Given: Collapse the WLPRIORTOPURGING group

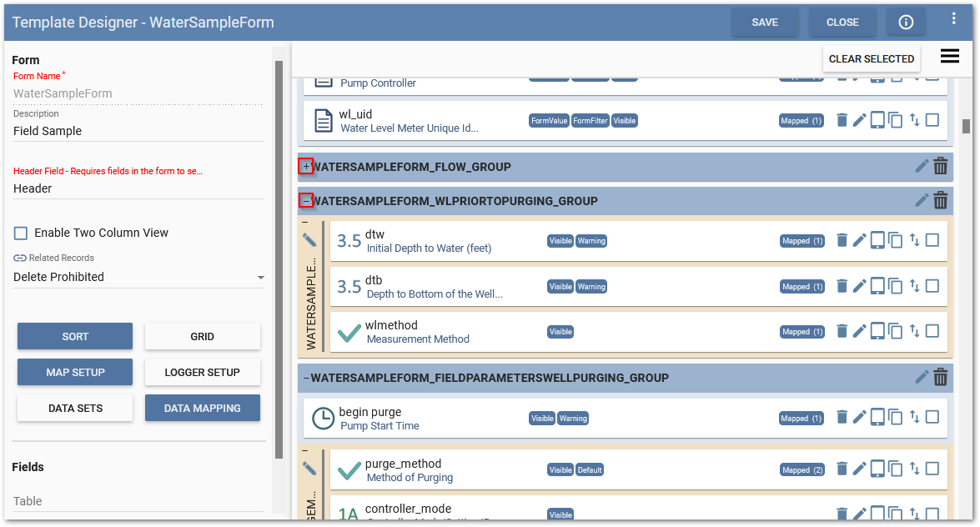Looking at the screenshot, I should pos(306,201).
